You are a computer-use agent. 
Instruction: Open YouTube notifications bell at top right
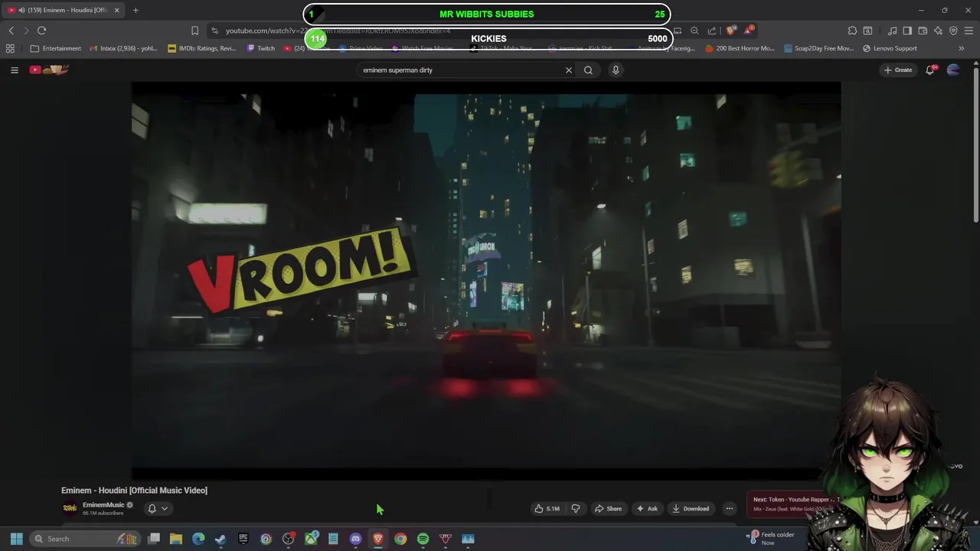point(930,70)
